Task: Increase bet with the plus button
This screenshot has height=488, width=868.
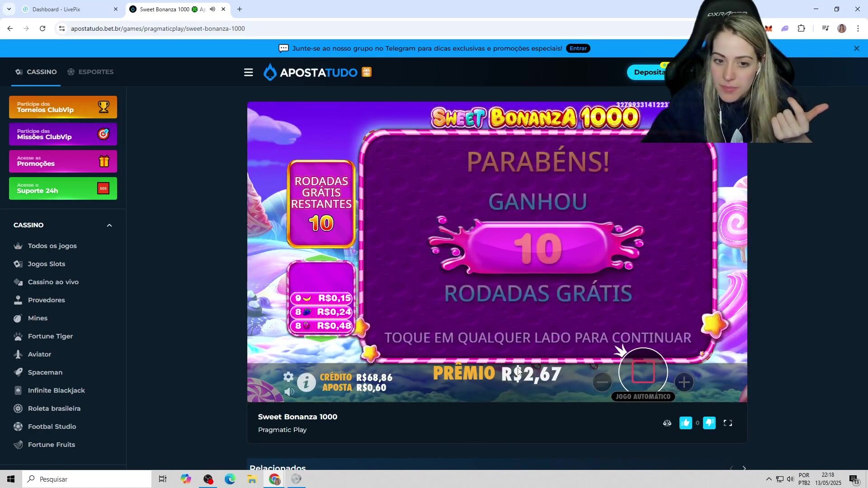Action: click(x=684, y=382)
